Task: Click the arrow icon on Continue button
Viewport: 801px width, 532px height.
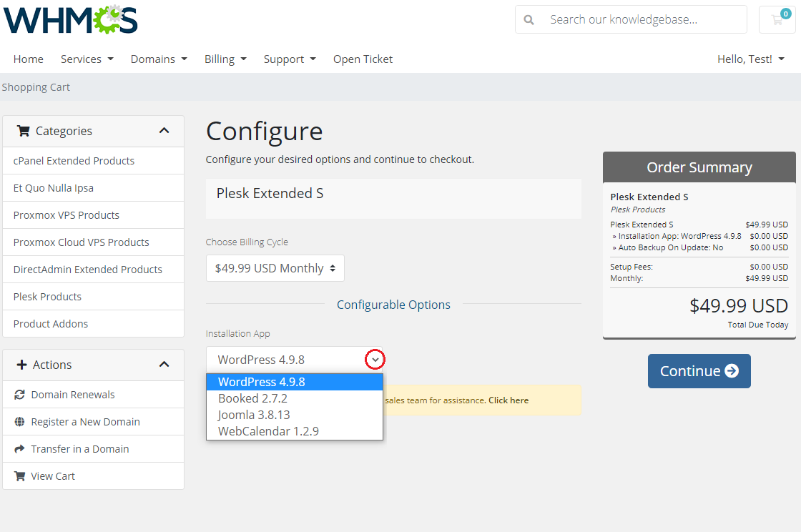Action: tap(732, 370)
